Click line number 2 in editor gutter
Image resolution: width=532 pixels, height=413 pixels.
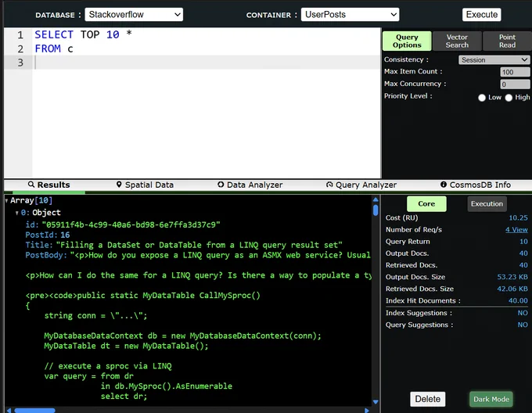(x=20, y=49)
